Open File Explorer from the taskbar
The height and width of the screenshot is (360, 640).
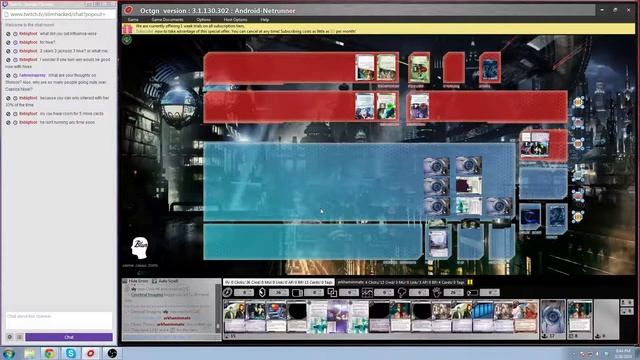tap(29, 353)
